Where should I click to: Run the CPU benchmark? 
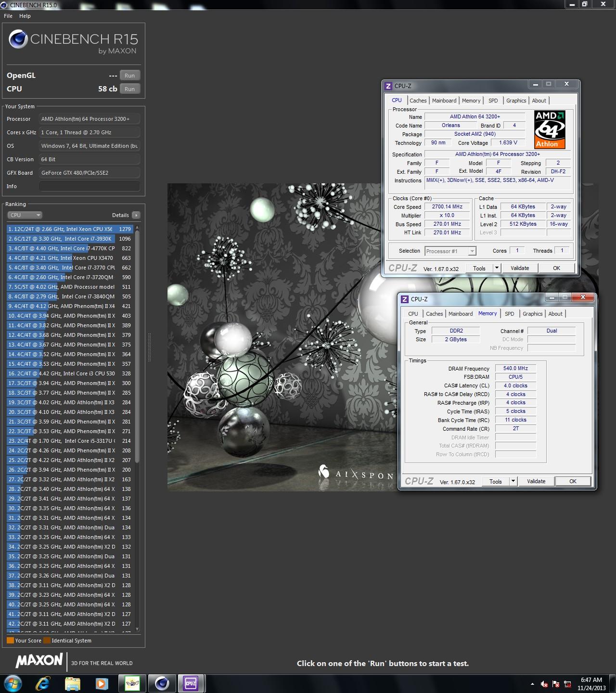130,89
